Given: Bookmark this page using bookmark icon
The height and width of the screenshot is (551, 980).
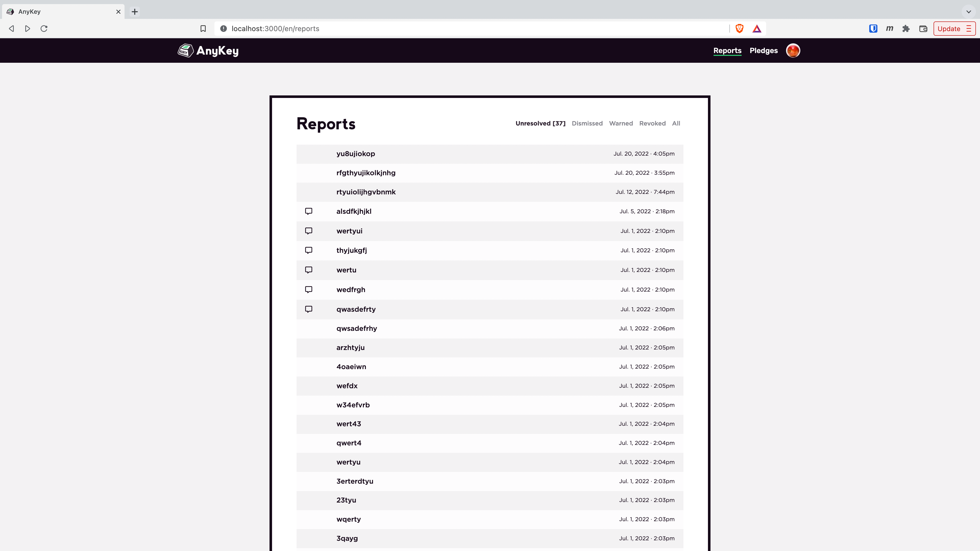Looking at the screenshot, I should (x=203, y=29).
